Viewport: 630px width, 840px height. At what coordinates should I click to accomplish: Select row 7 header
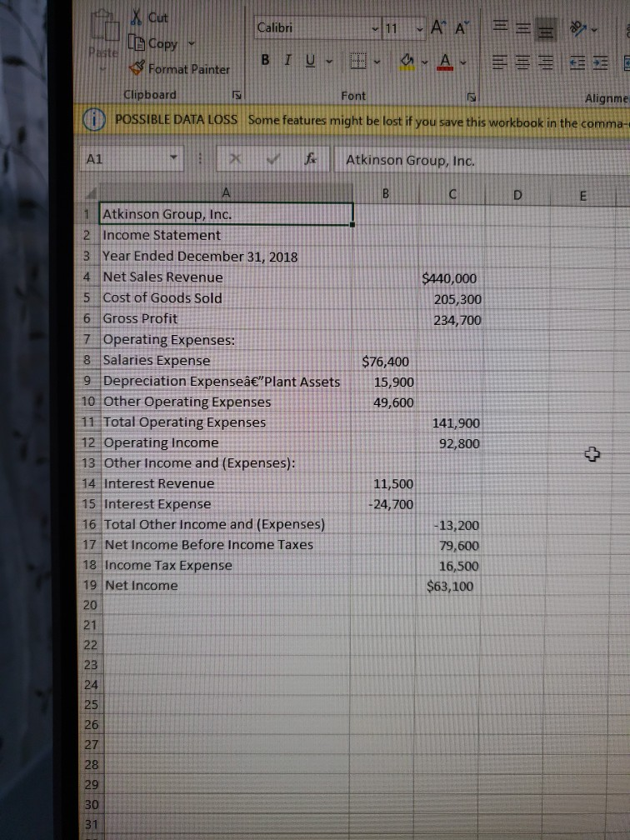pyautogui.click(x=87, y=339)
